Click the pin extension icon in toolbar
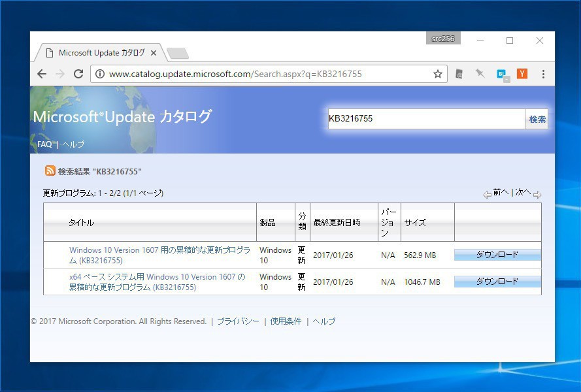The width and height of the screenshot is (581, 392). [x=480, y=74]
